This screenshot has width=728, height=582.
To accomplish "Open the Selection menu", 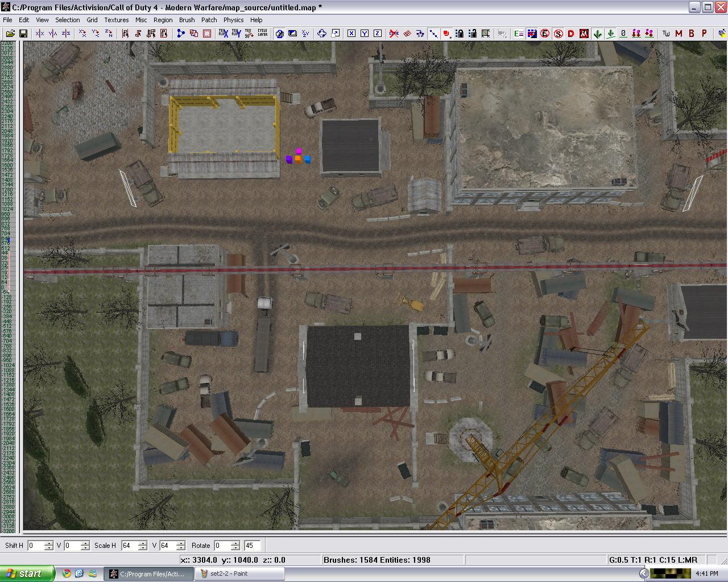I will click(68, 20).
